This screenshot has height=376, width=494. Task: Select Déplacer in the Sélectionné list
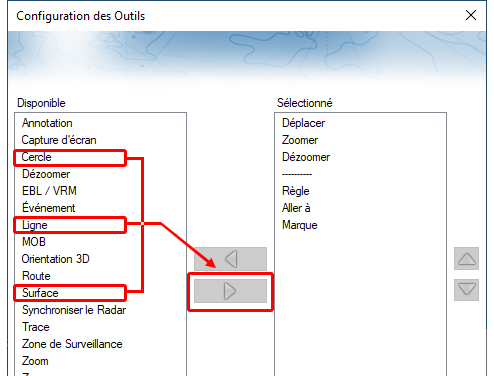[x=303, y=123]
